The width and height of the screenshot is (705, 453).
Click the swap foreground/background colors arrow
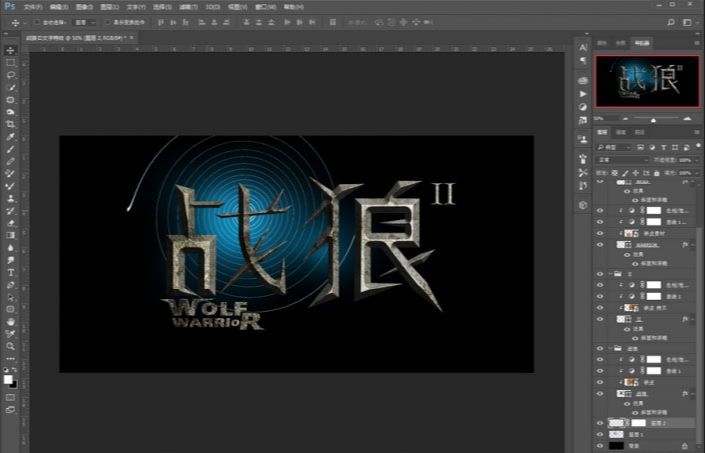[14, 369]
